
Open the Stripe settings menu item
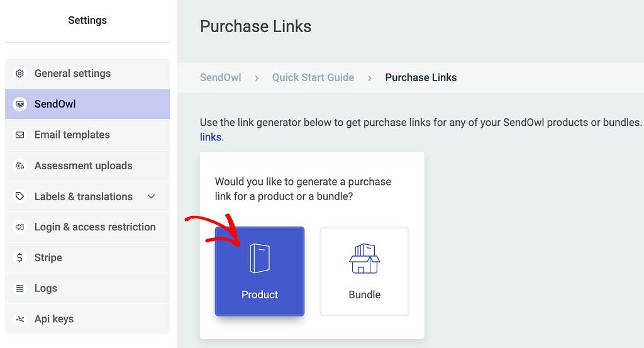[87, 257]
